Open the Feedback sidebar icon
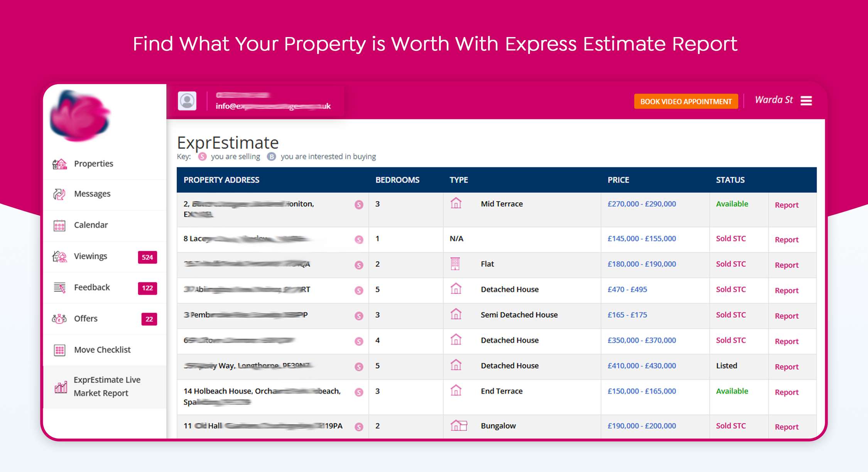The image size is (868, 472). point(59,288)
